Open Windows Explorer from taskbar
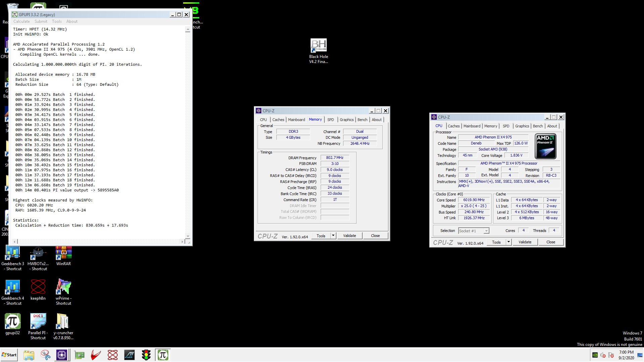 pos(29,355)
